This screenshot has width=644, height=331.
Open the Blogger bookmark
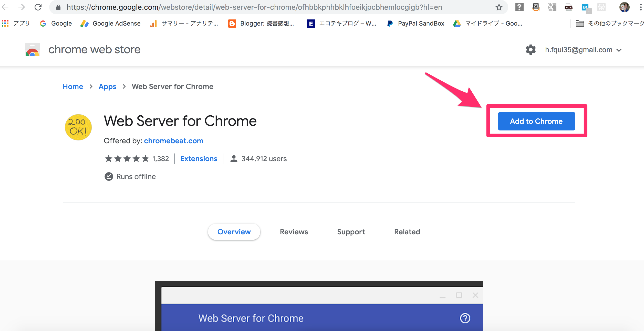click(261, 24)
